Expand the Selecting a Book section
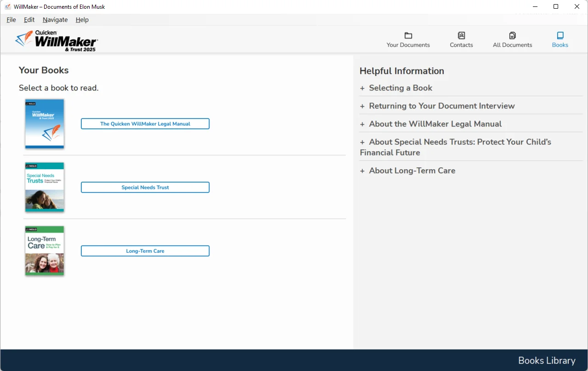Image resolution: width=588 pixels, height=371 pixels. click(x=400, y=88)
